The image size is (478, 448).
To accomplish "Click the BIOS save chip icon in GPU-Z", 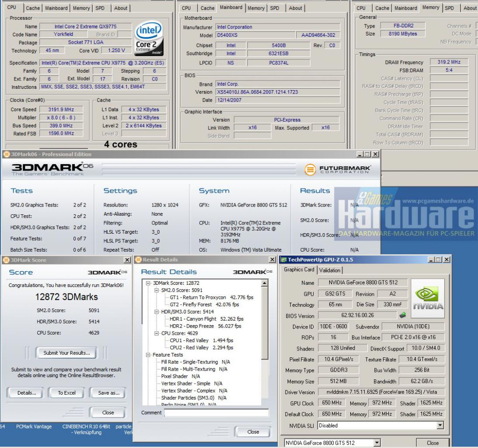I will (403, 315).
